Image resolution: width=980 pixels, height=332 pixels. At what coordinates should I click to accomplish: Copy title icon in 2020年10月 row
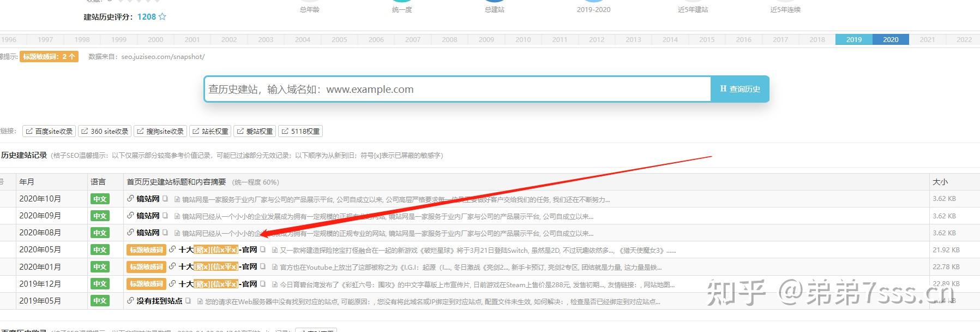[165, 199]
